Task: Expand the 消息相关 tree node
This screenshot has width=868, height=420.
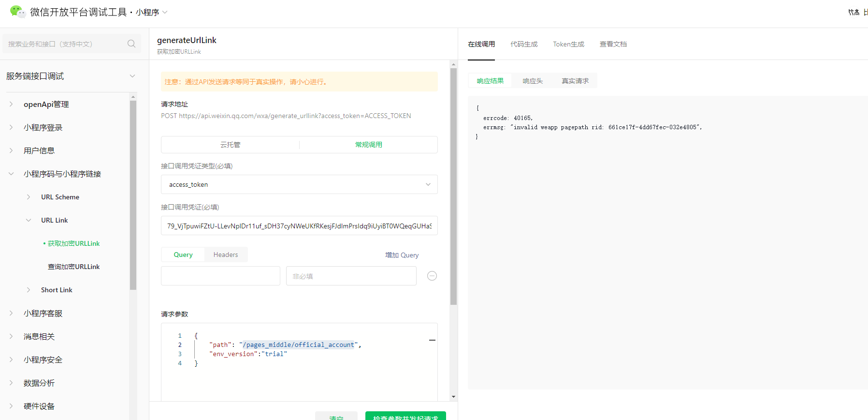Action: pos(11,336)
